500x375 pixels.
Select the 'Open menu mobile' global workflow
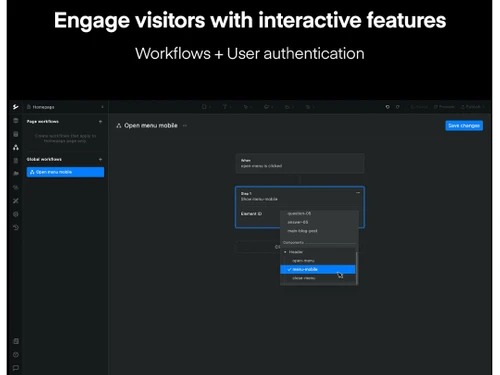pos(65,172)
